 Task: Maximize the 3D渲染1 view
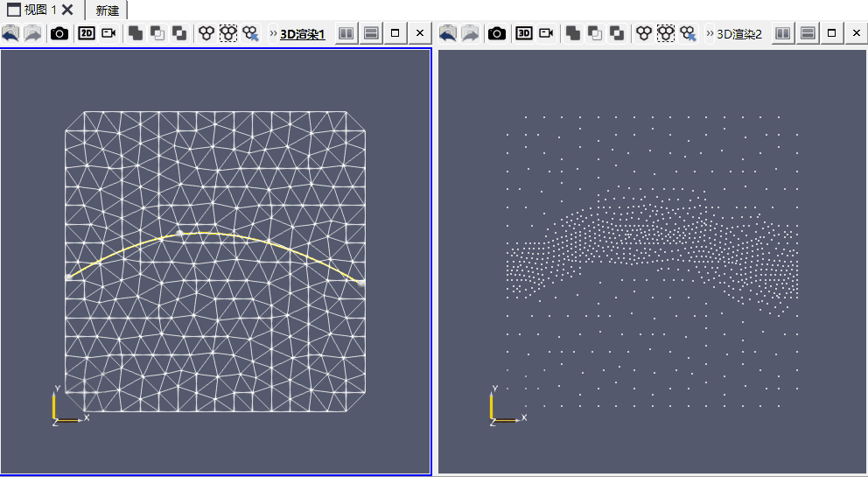pyautogui.click(x=395, y=33)
